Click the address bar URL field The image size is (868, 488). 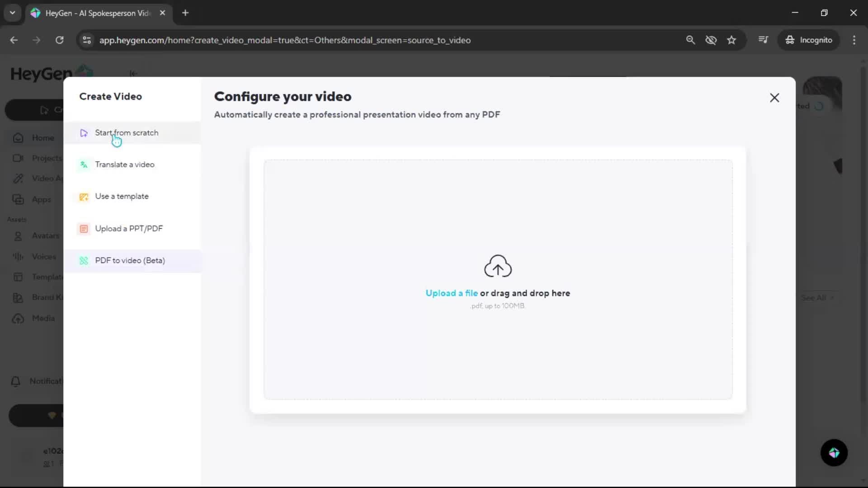coord(285,40)
